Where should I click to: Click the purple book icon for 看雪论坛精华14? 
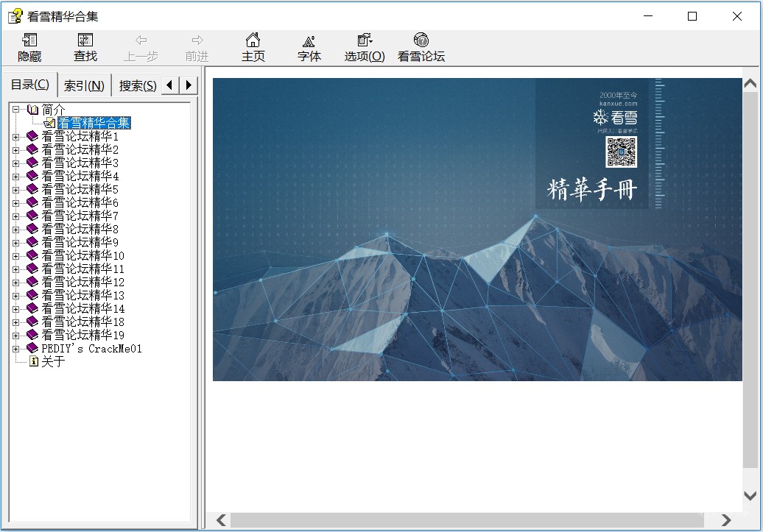32,308
